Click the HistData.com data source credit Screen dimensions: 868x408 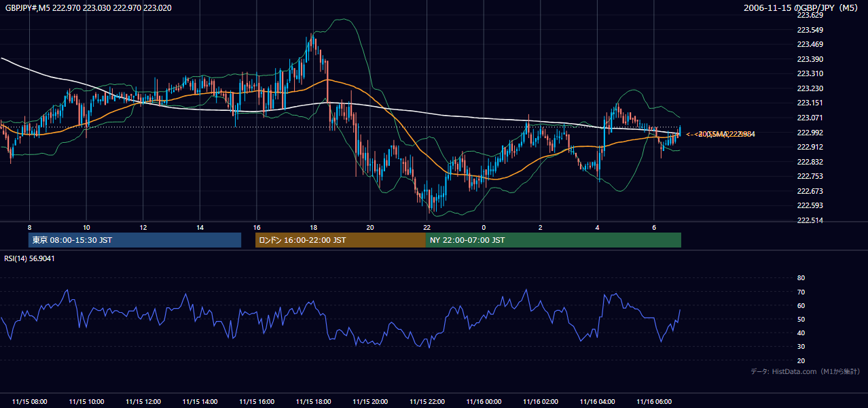point(806,371)
